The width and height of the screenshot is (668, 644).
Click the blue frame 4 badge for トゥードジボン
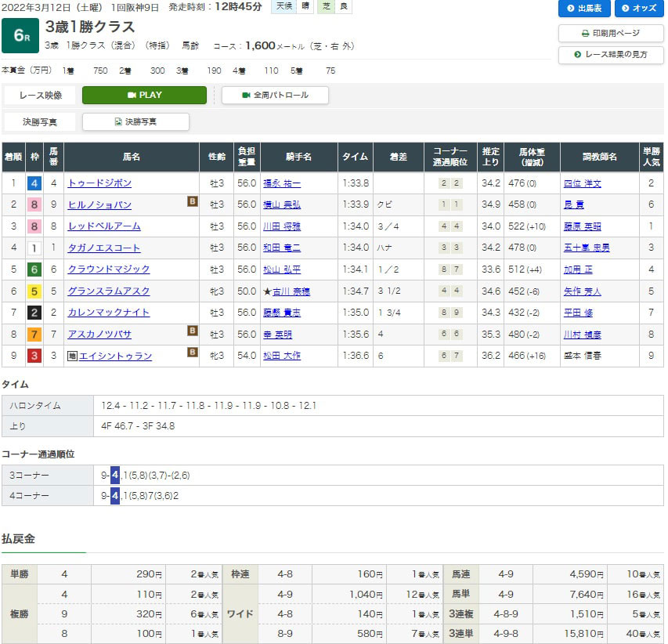coord(34,183)
